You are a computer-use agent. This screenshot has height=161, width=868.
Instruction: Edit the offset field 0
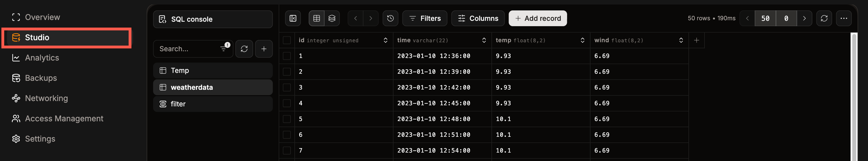786,18
